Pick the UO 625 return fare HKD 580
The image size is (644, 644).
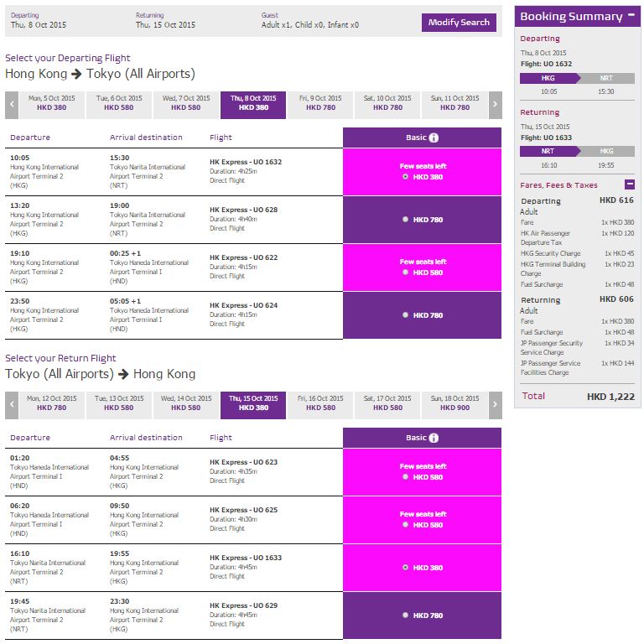pos(406,525)
